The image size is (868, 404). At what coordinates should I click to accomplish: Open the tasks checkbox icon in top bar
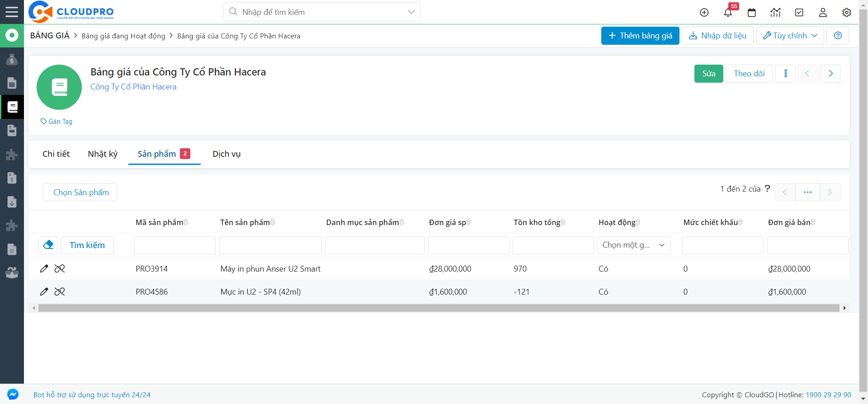coord(799,13)
